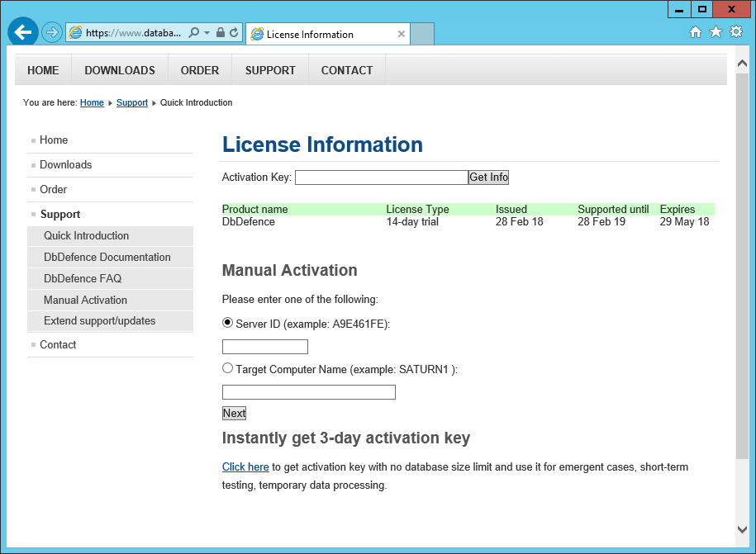Click the security lock icon in address bar
Viewport: 756px width, 554px height.
pos(221,33)
